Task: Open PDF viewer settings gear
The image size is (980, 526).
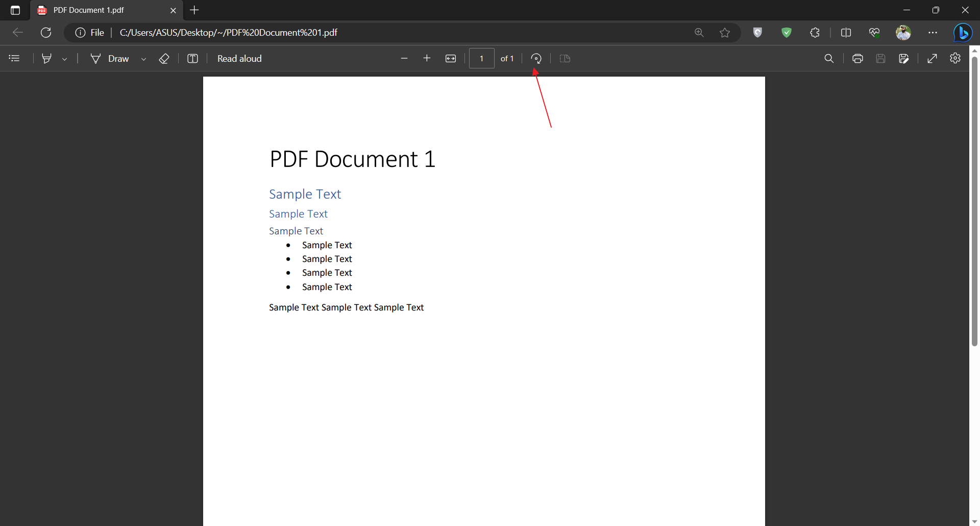Action: pyautogui.click(x=955, y=58)
